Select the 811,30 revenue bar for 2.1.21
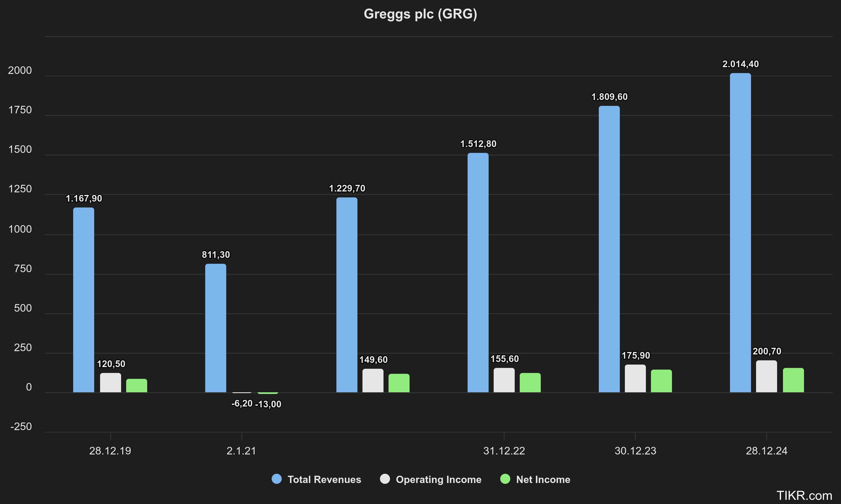841x504 pixels. coord(216,328)
